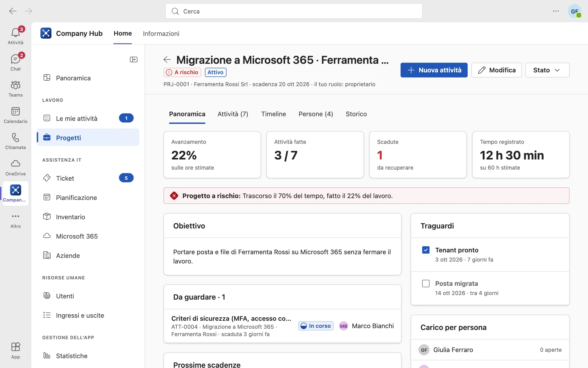This screenshot has height=368, width=588.
Task: Open the Informazioni tab
Action: [161, 34]
